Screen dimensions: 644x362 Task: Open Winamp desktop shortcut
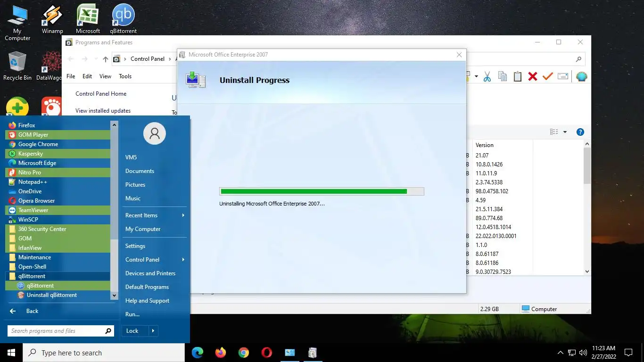(52, 19)
